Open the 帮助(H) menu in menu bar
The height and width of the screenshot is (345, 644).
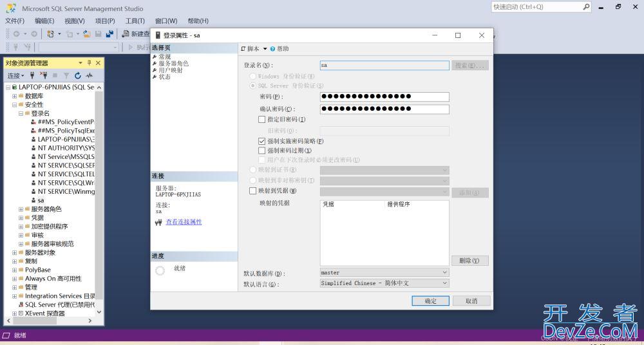point(198,21)
